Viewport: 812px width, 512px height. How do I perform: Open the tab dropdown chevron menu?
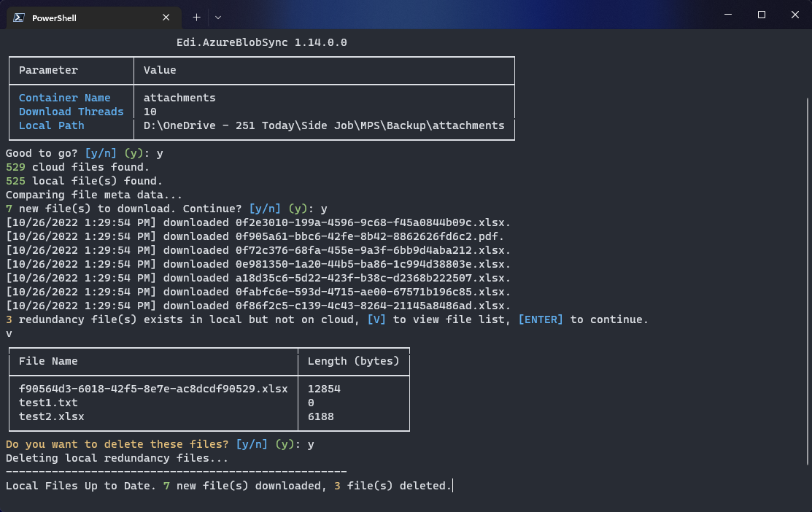coord(218,17)
